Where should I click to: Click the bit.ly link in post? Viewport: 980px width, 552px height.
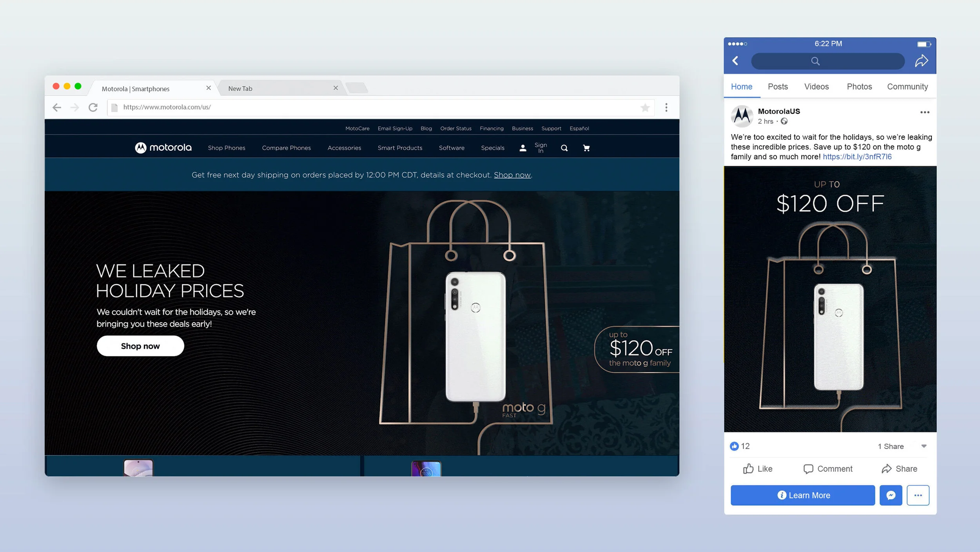857,157
